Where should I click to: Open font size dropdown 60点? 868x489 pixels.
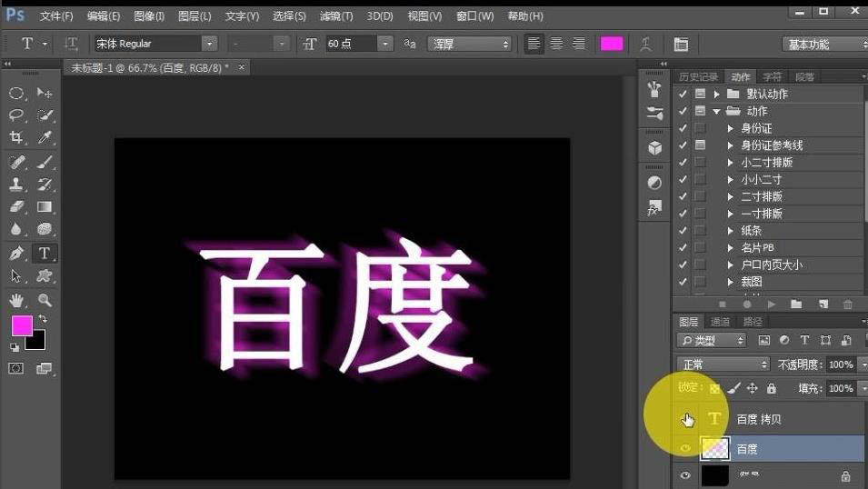tap(385, 44)
